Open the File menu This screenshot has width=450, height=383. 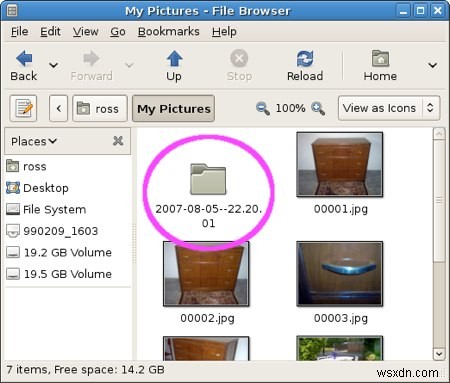[19, 32]
